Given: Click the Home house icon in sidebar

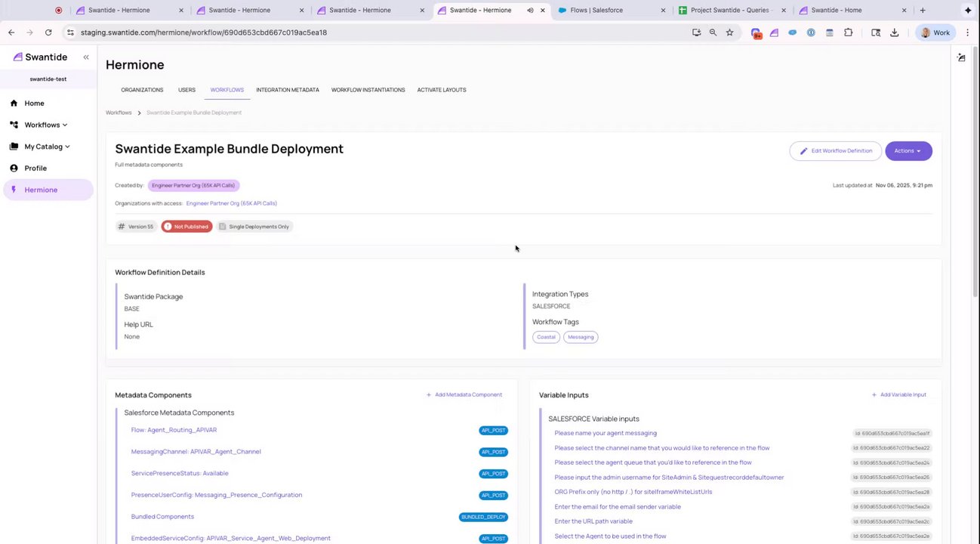Looking at the screenshot, I should [14, 104].
